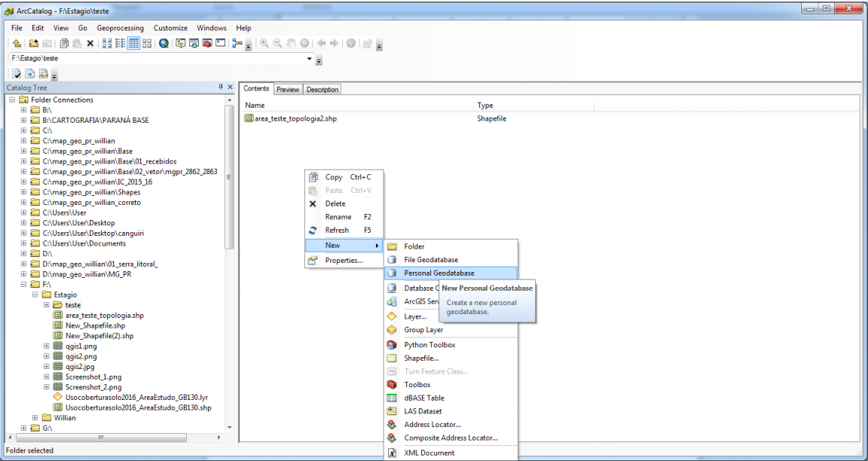
Task: Select File Geodatabase in the New submenu
Action: (x=451, y=260)
